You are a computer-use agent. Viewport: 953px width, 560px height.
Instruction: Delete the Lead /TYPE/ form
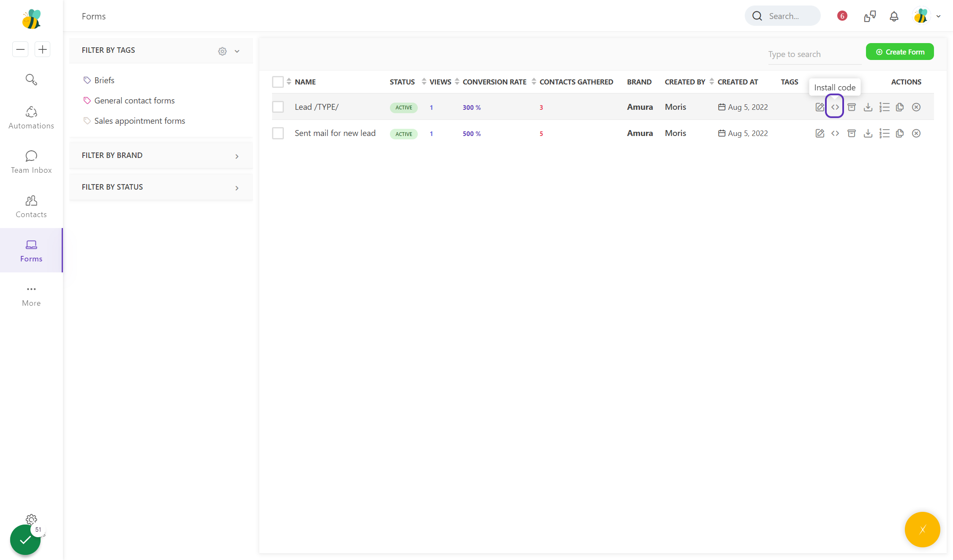(916, 107)
